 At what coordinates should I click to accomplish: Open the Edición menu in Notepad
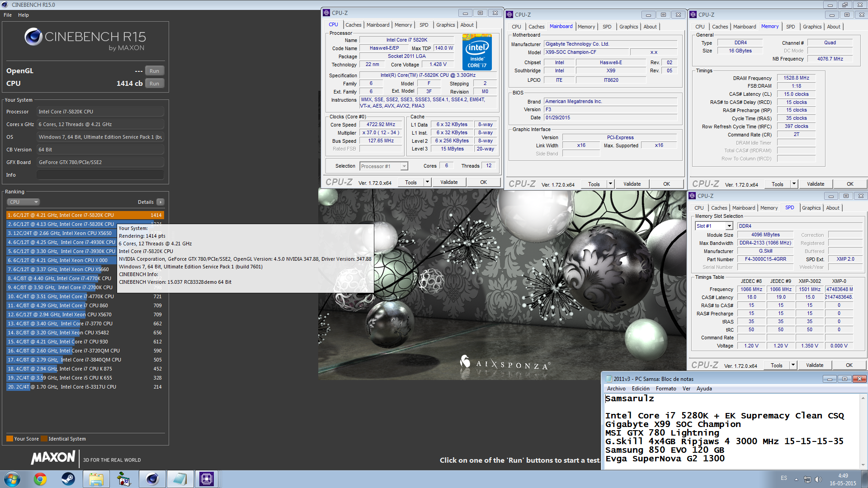click(x=641, y=389)
